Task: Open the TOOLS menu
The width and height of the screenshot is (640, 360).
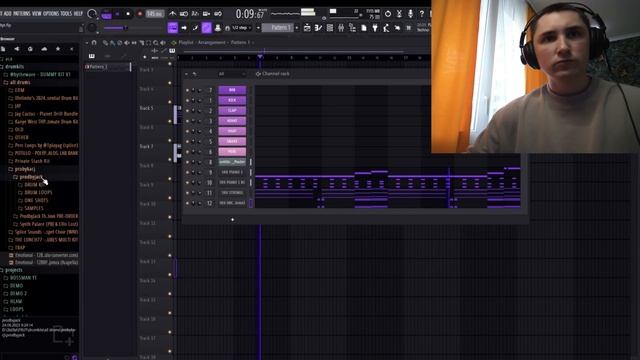Action: pos(66,13)
